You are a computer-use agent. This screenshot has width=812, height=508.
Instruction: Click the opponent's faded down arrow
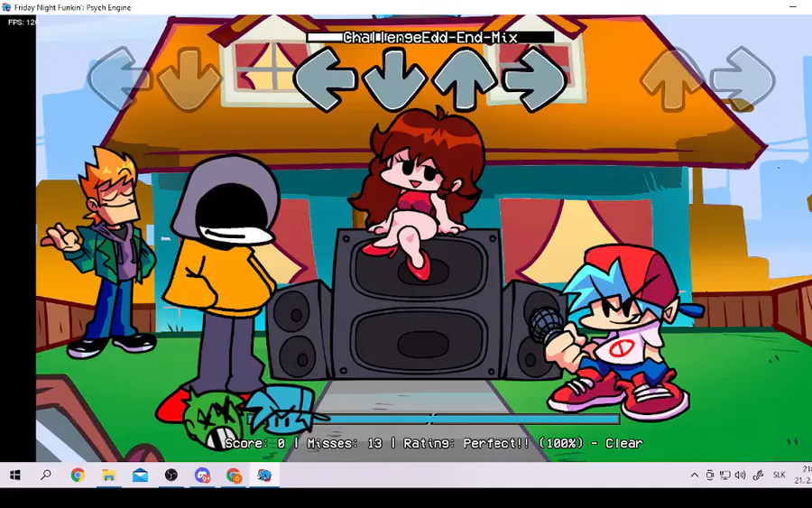tap(189, 79)
